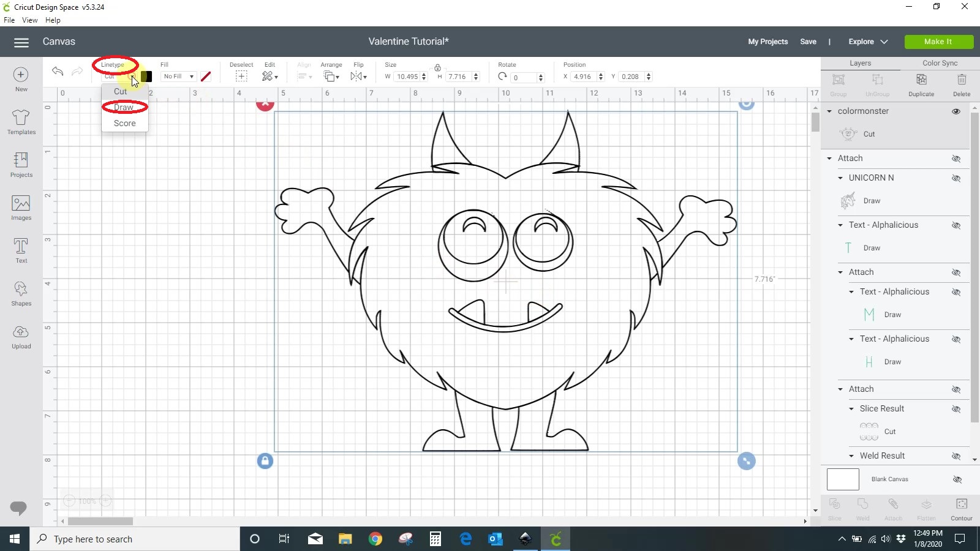Screen dimensions: 980x551
Task: Select Draw from linetype list
Action: point(124,107)
